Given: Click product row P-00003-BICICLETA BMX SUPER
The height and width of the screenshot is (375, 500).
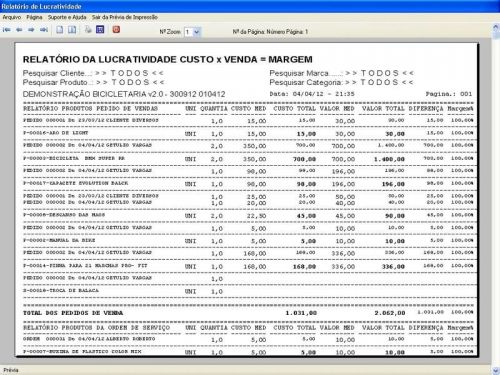Looking at the screenshot, I should tap(248, 159).
